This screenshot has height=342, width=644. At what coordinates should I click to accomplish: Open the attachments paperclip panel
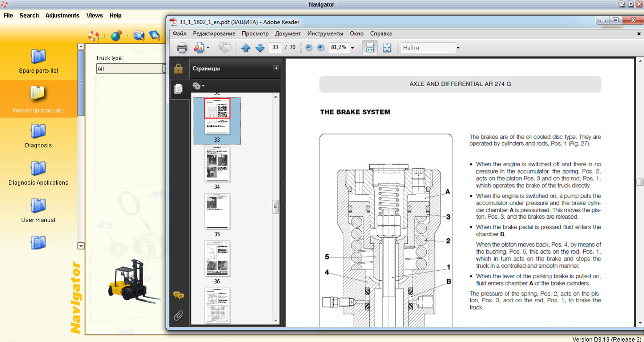[178, 315]
